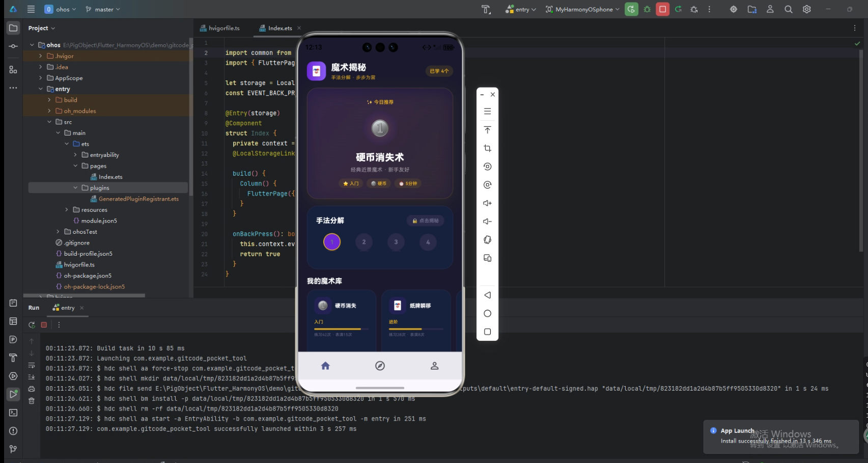Image resolution: width=868 pixels, height=463 pixels.
Task: Collapse the plugins folder
Action: 75,188
